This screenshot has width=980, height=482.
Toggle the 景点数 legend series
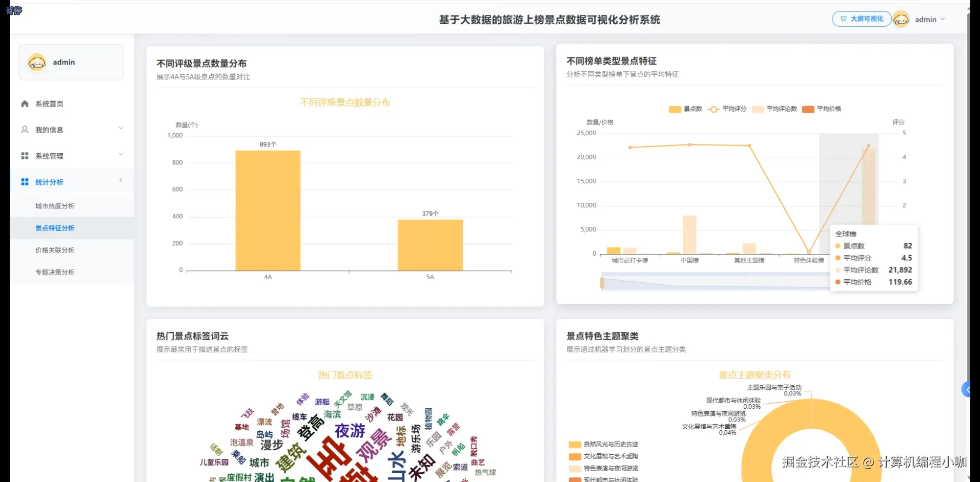(685, 109)
